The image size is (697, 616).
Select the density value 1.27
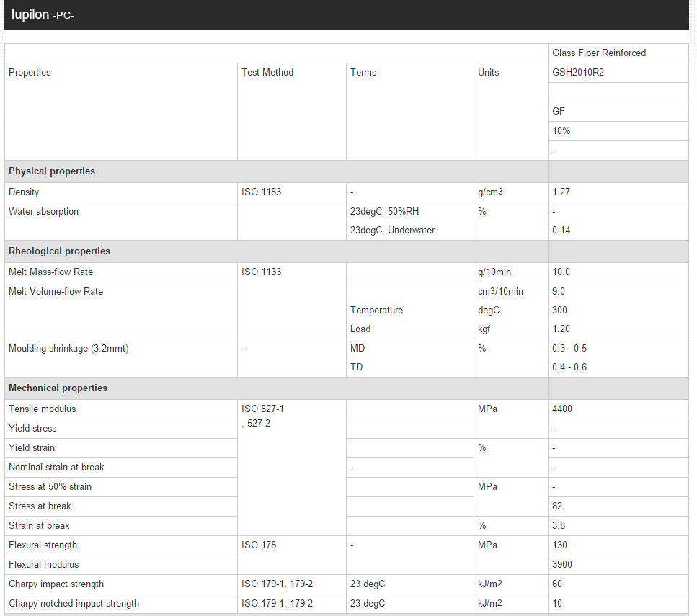pyautogui.click(x=561, y=192)
